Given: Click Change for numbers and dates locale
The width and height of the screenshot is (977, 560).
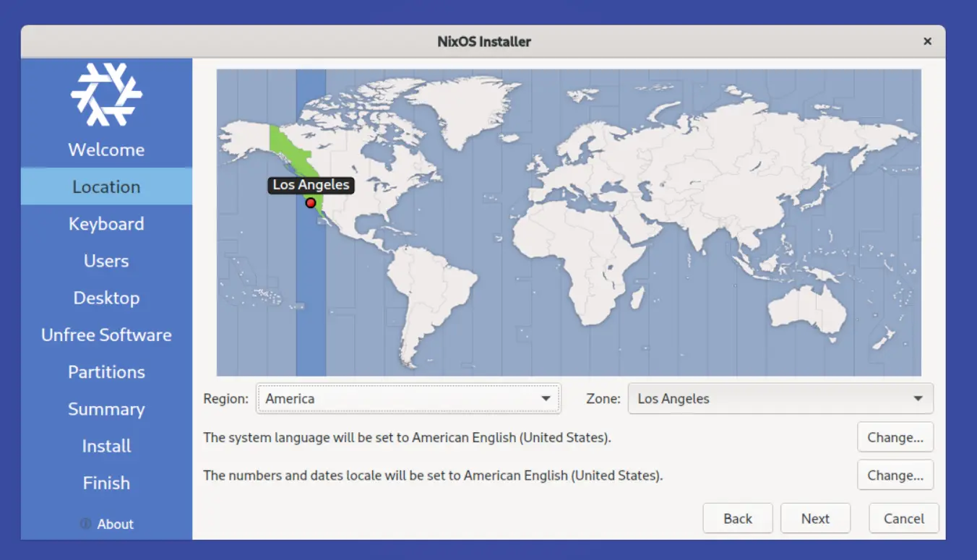Looking at the screenshot, I should (895, 475).
